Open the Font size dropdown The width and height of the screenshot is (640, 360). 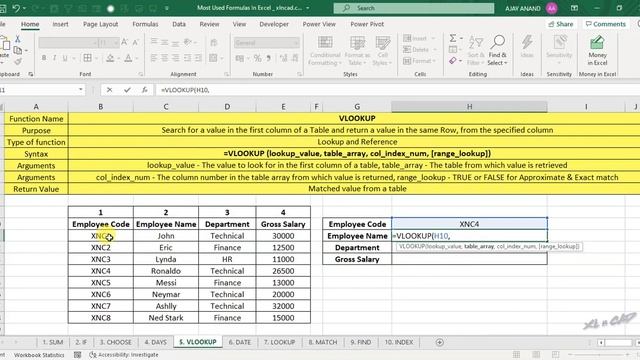pyautogui.click(x=116, y=42)
